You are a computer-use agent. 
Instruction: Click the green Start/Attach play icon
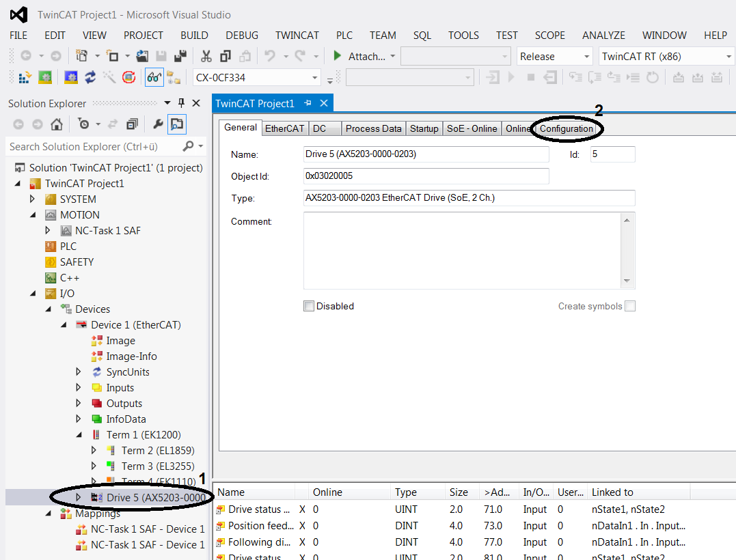337,56
